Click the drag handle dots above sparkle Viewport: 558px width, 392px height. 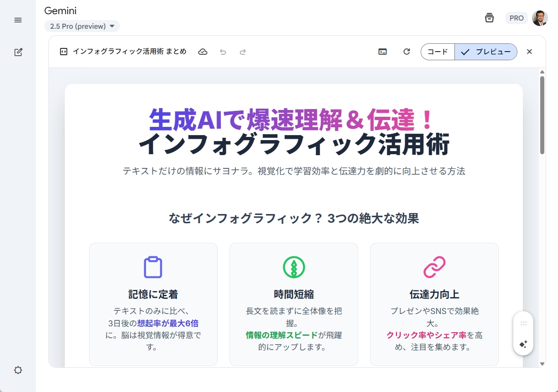point(523,323)
